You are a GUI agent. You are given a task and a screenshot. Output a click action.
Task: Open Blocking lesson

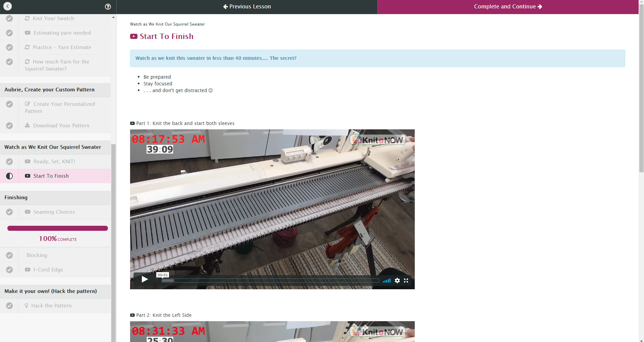click(37, 255)
